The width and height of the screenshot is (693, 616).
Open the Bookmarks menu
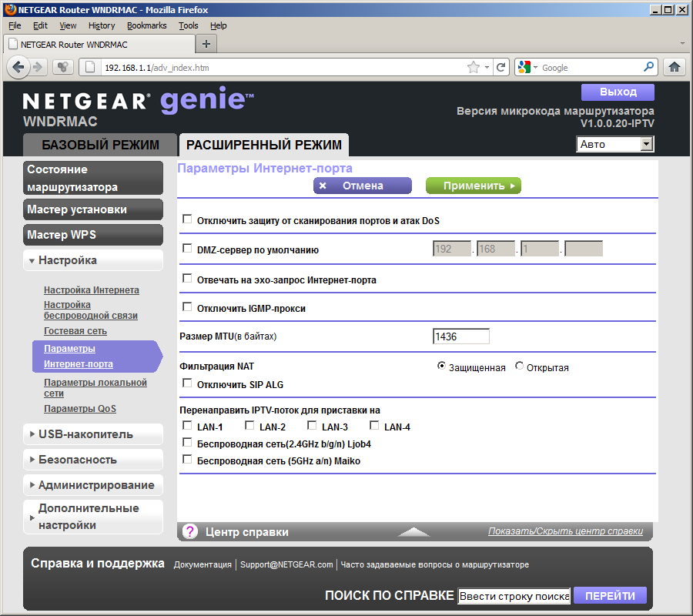pos(147,25)
